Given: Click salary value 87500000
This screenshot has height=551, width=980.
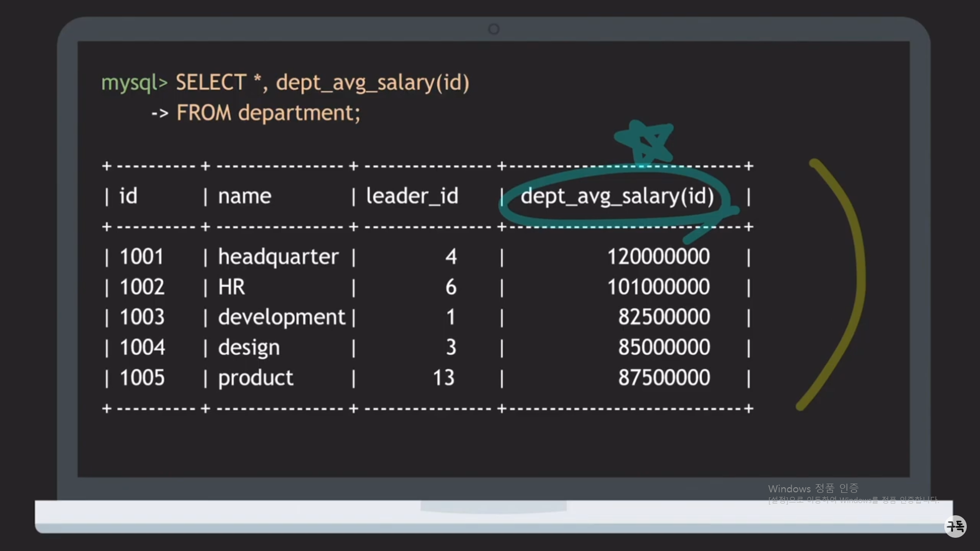Looking at the screenshot, I should click(664, 378).
